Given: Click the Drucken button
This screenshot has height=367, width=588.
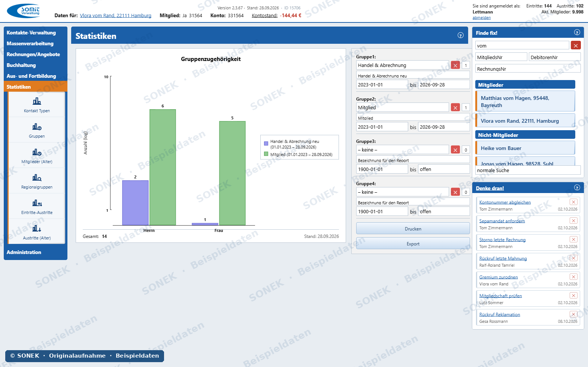Looking at the screenshot, I should click(413, 229).
